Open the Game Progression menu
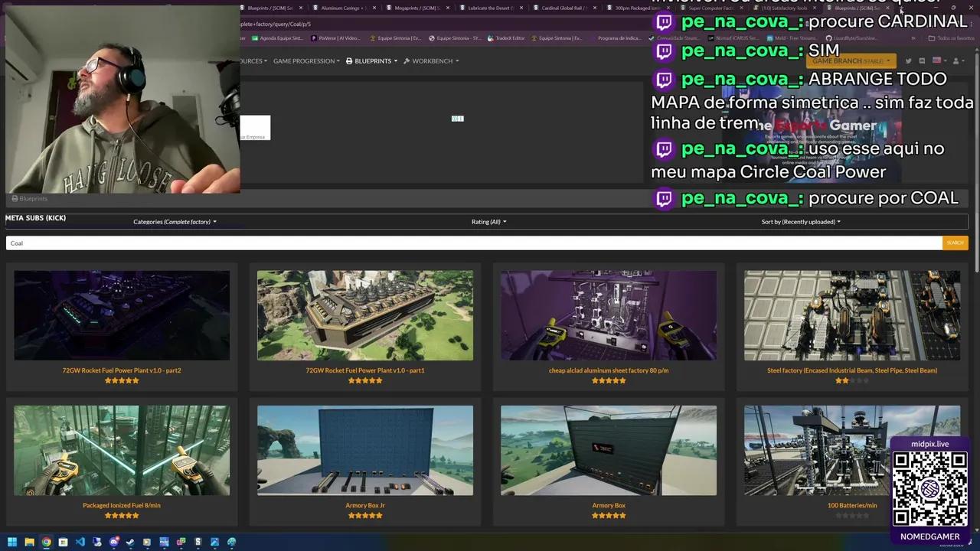 click(x=306, y=61)
